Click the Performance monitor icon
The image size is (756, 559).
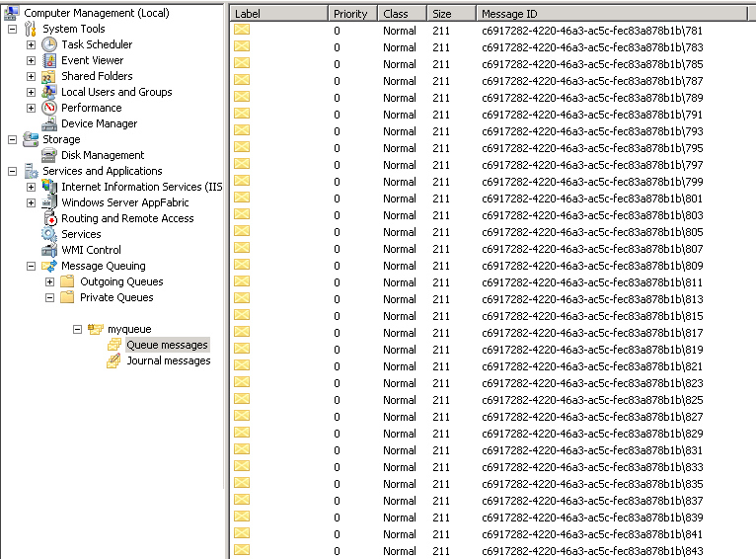coord(49,108)
